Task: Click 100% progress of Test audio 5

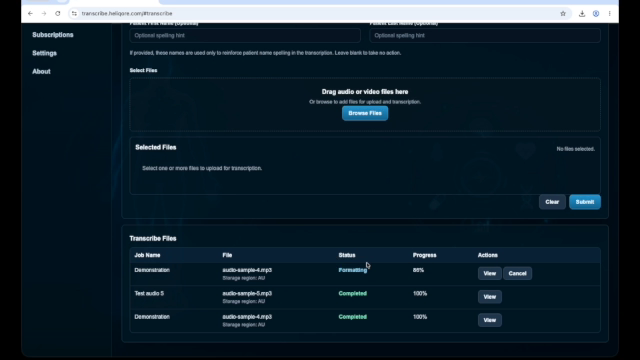Action: pos(420,293)
